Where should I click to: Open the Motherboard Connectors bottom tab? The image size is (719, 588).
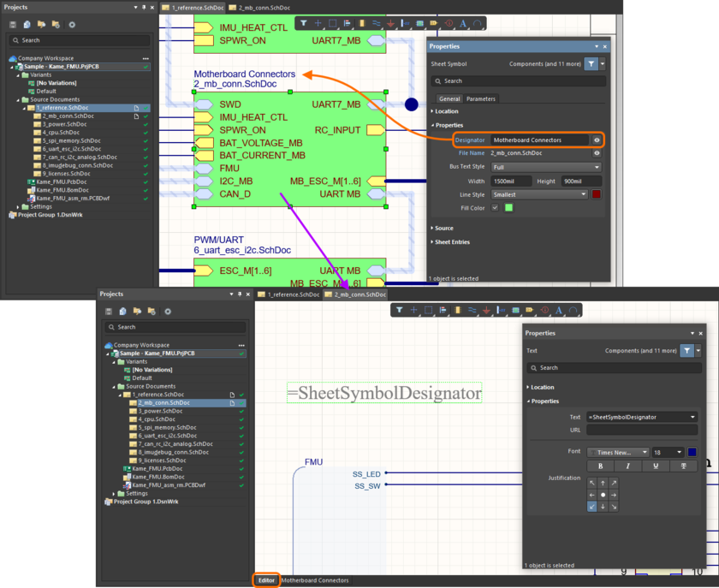click(315, 580)
